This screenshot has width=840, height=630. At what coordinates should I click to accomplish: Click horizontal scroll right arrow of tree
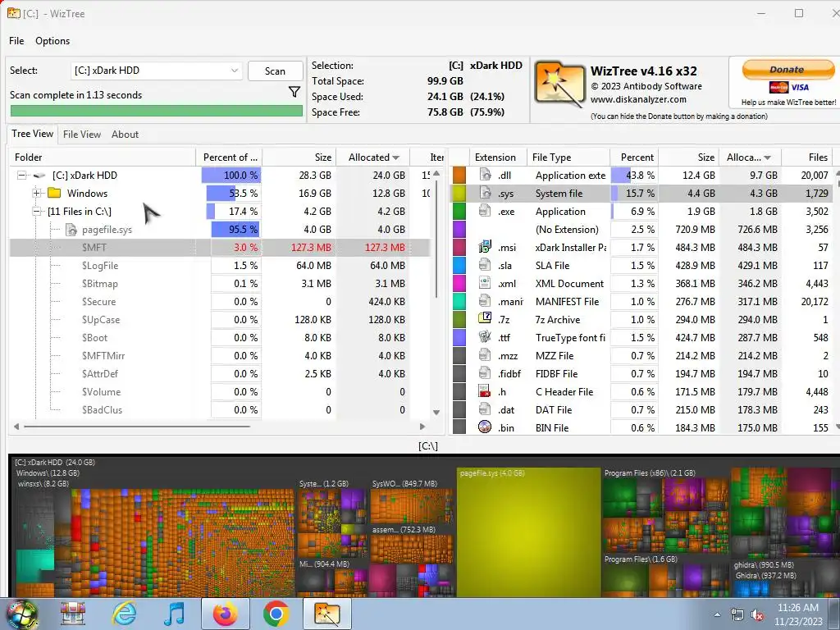pos(422,427)
